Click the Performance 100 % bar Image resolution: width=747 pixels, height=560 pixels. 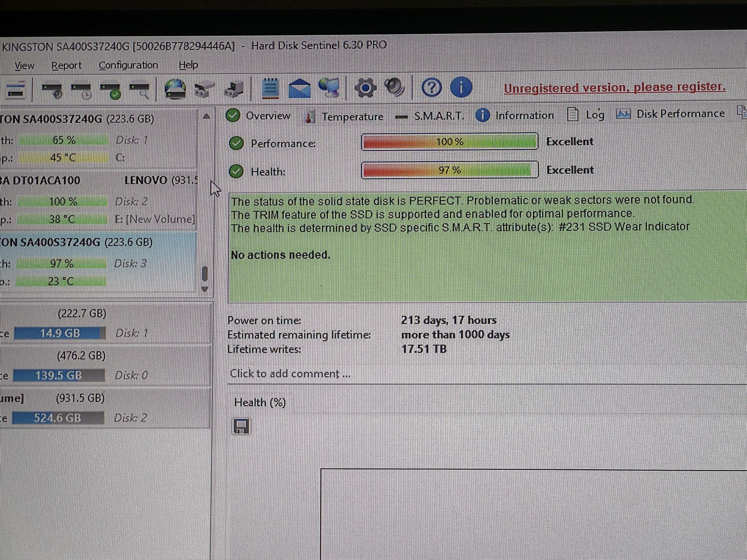click(450, 142)
